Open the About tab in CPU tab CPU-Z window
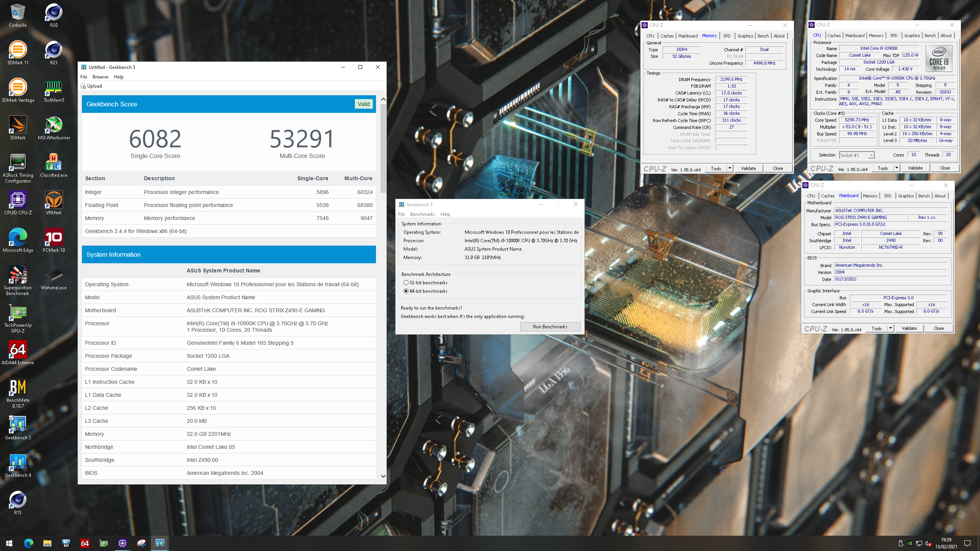 tap(946, 36)
